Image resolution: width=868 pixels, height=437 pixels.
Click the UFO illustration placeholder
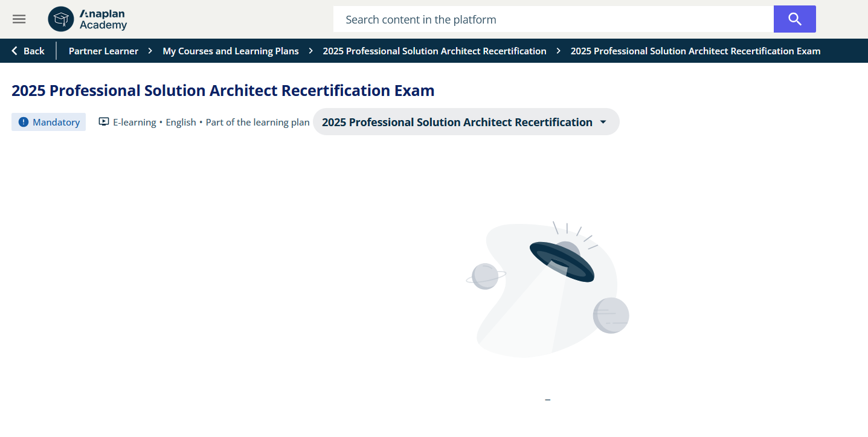click(x=547, y=289)
